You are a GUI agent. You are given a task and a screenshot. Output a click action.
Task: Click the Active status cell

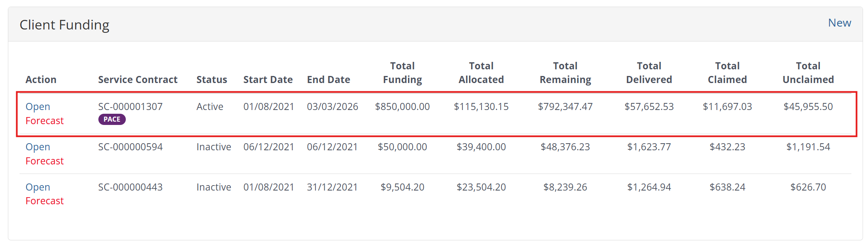(x=210, y=107)
